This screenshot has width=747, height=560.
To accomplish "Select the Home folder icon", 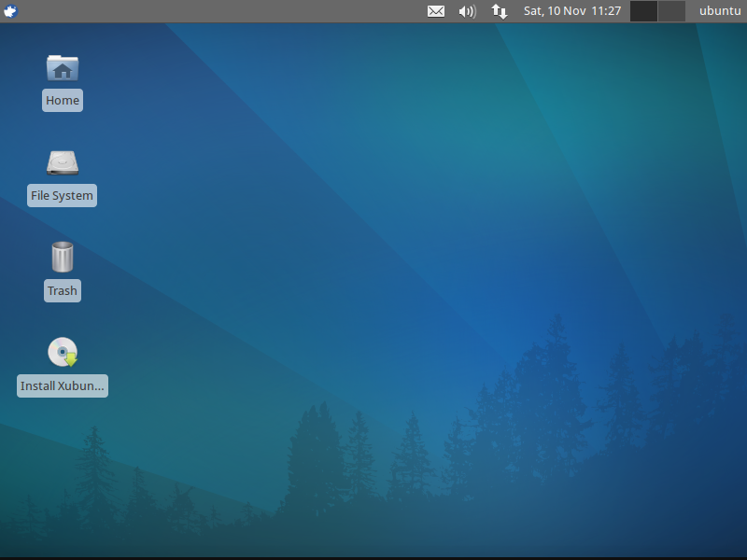I will 63,68.
